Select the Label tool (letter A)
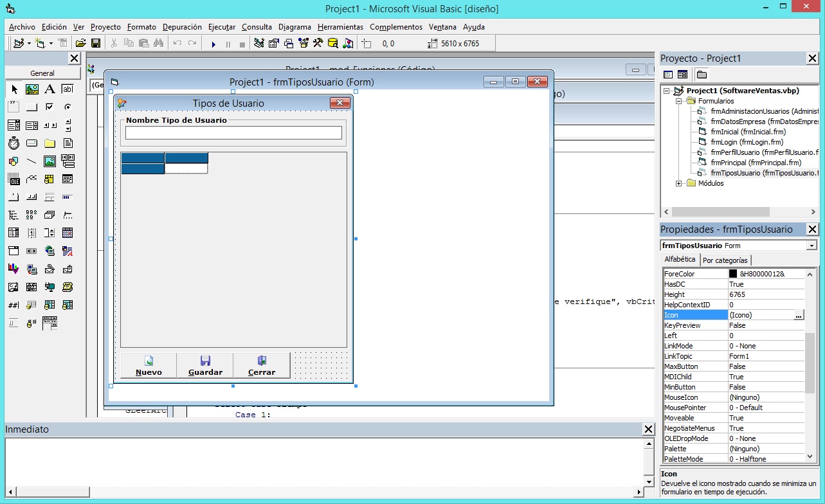The height and width of the screenshot is (504, 825). pyautogui.click(x=50, y=89)
